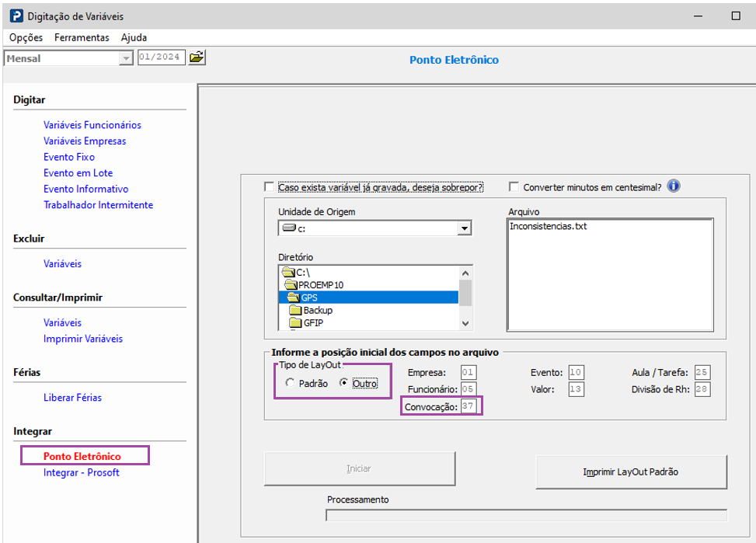
Task: Open the Ponto Eletrônico link under Integrar
Action: 82,456
